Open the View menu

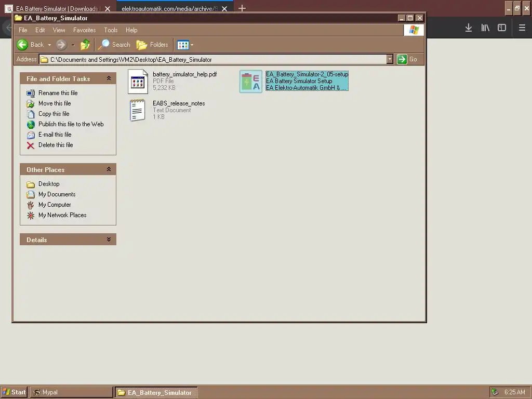coord(59,30)
